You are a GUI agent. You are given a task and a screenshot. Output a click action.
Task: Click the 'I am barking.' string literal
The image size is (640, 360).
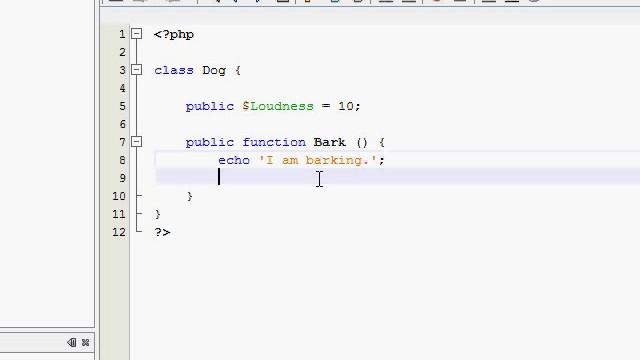[x=318, y=160]
